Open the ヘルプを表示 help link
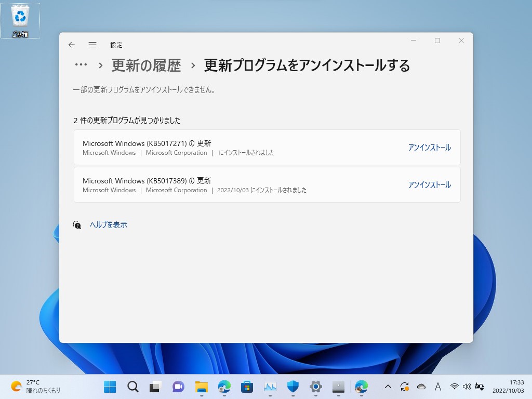The image size is (532, 399). [x=109, y=224]
